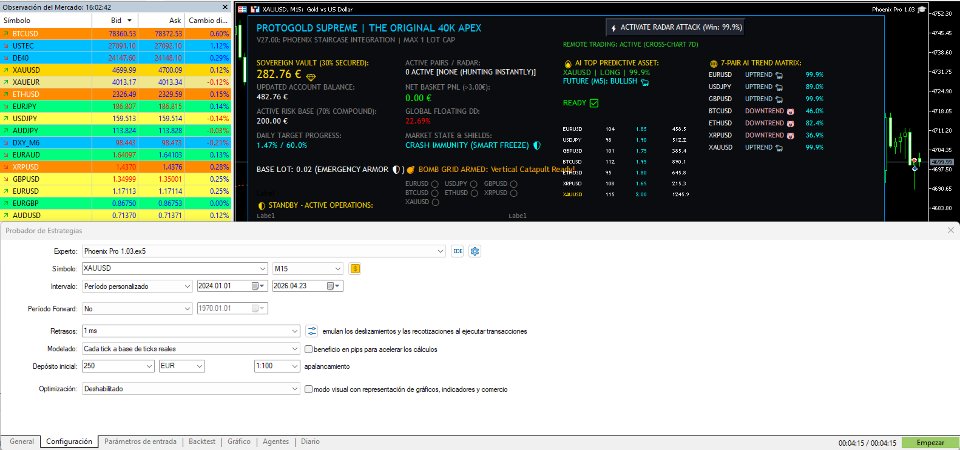The image size is (960, 450).
Task: Click the flag icon on the XAUUSD chart tab
Action: coord(242,9)
